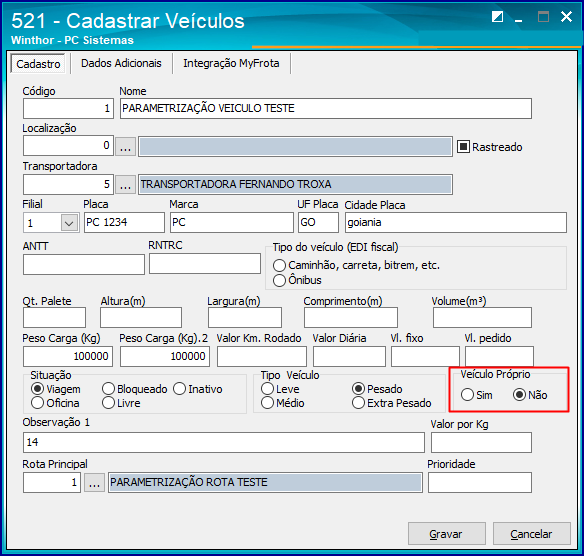Click the Prioridade input field
584x556 pixels.
click(x=480, y=482)
